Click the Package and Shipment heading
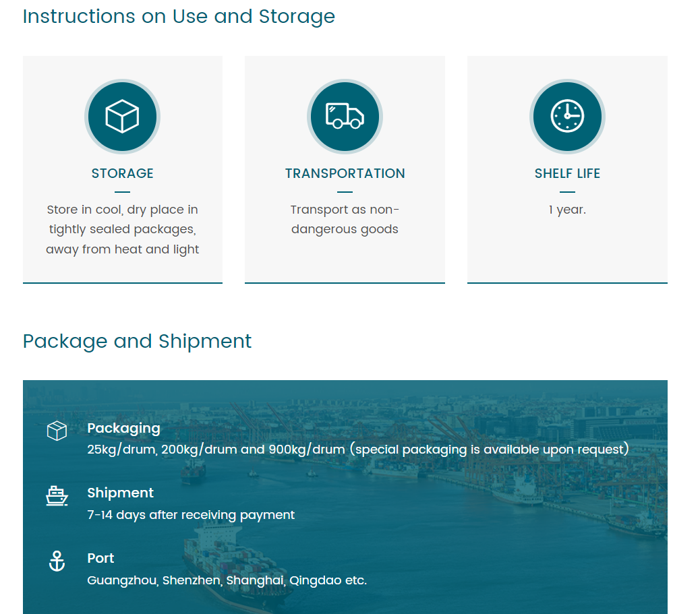700x614 pixels. (x=137, y=341)
